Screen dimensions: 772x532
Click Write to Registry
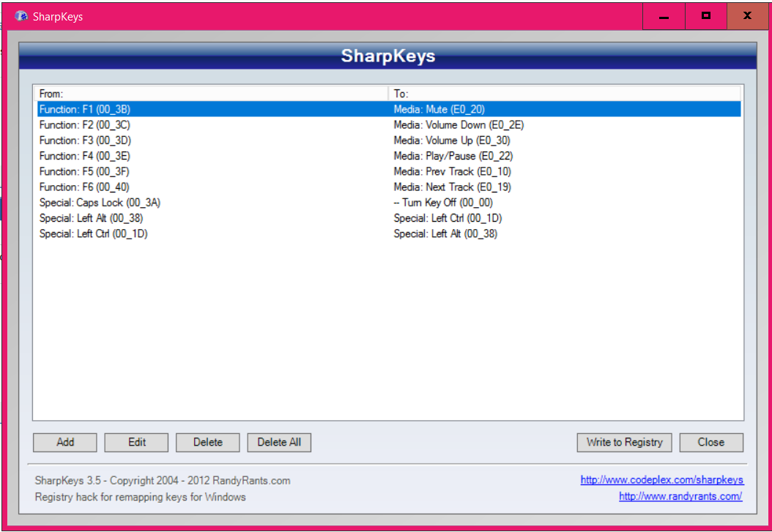tap(624, 442)
